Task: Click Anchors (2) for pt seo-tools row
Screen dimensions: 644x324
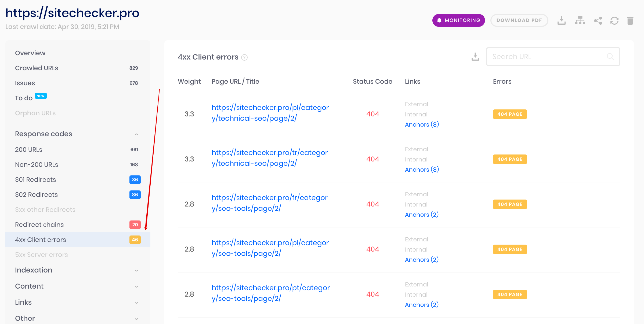Action: (x=422, y=305)
